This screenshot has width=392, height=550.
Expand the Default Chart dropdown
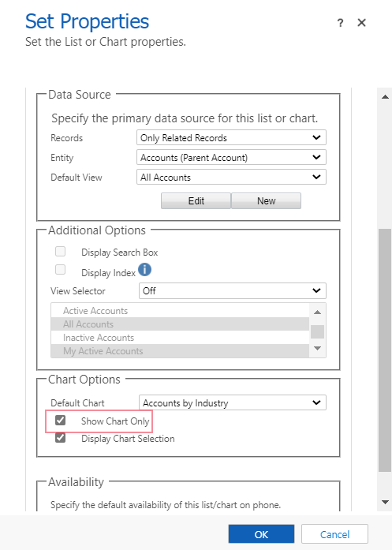(x=233, y=402)
